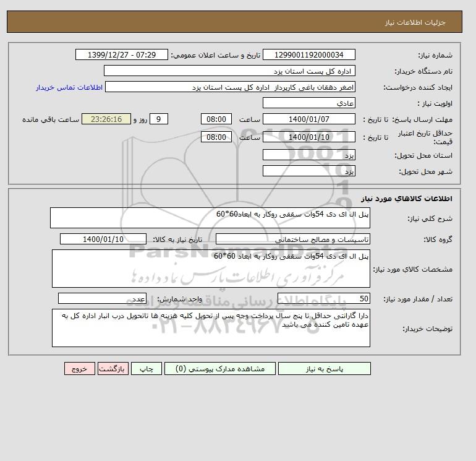The image size is (476, 461).
Task: Open مشاهده مدارک پیوستی (0) button
Action: (x=220, y=368)
